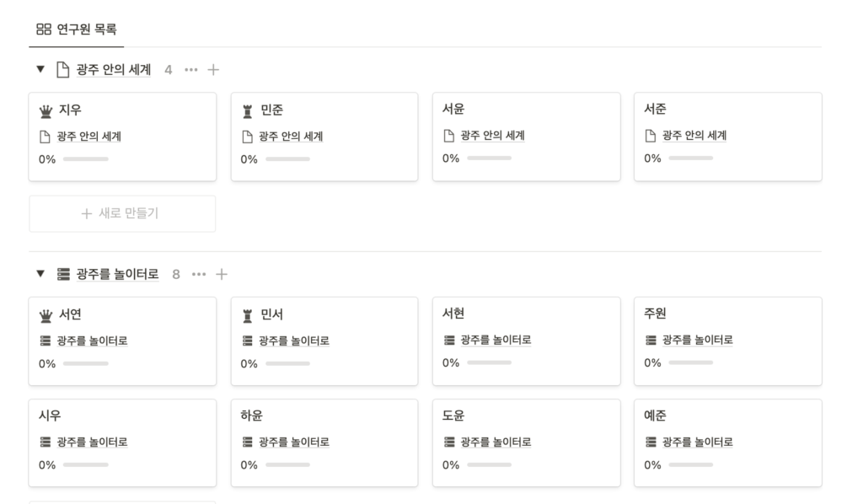Open more options for 광주 안의 세계 group
Image resolution: width=863 pixels, height=504 pixels.
[191, 70]
